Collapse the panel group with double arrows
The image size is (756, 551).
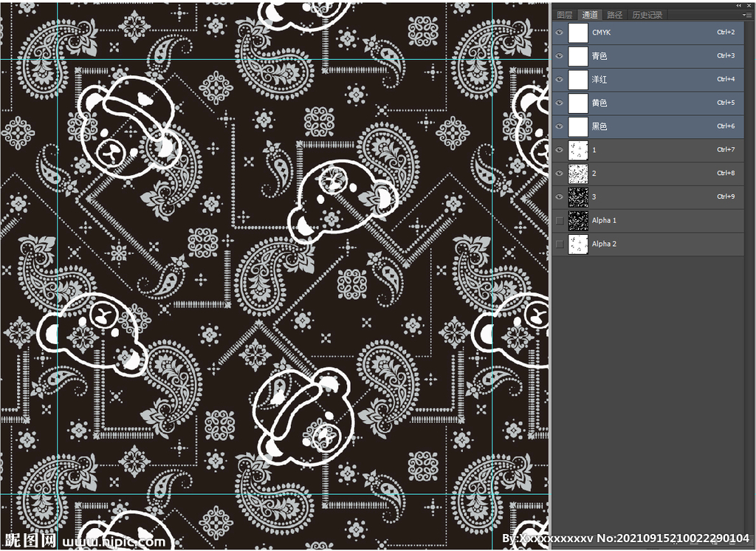738,5
